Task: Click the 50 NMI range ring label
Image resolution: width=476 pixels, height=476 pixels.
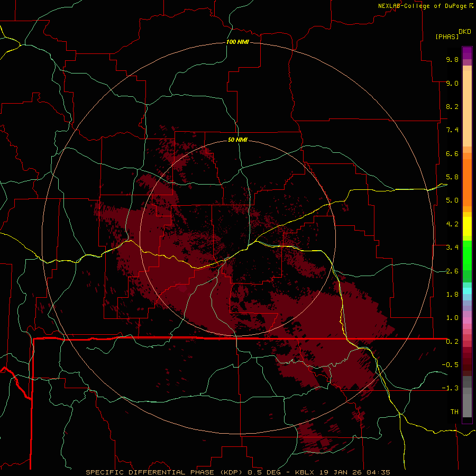Action: tap(237, 140)
